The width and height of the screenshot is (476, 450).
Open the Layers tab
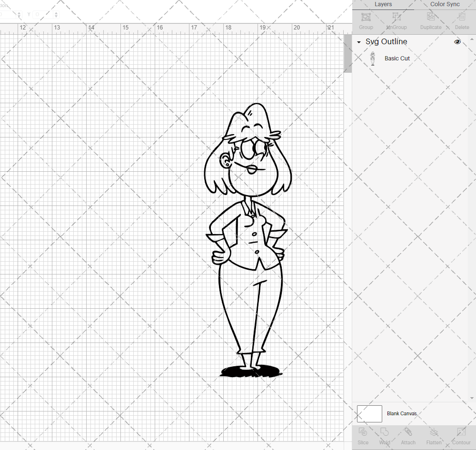pos(383,4)
